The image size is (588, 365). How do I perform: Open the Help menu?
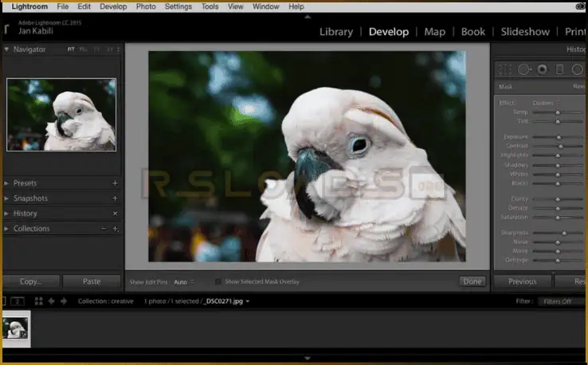coord(296,6)
